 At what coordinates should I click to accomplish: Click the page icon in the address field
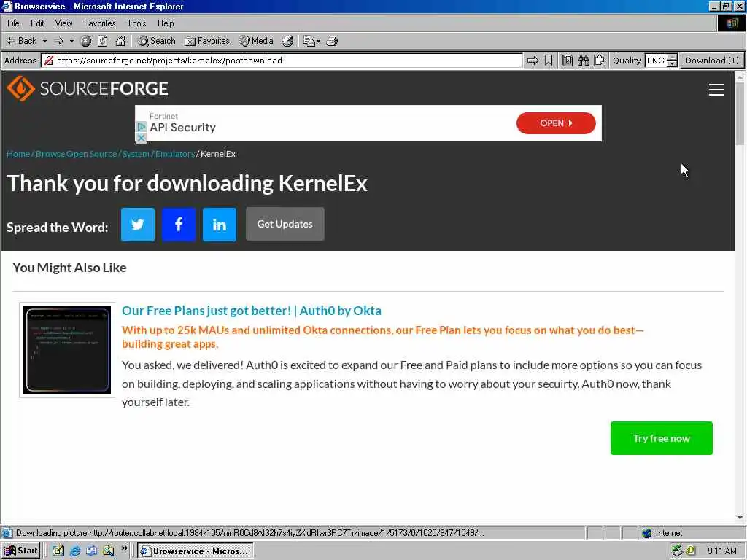49,61
